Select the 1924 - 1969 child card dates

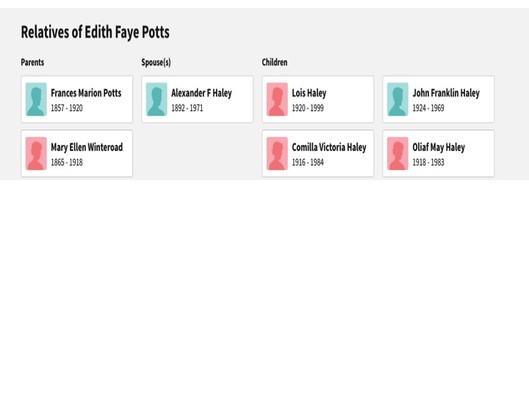coord(428,108)
